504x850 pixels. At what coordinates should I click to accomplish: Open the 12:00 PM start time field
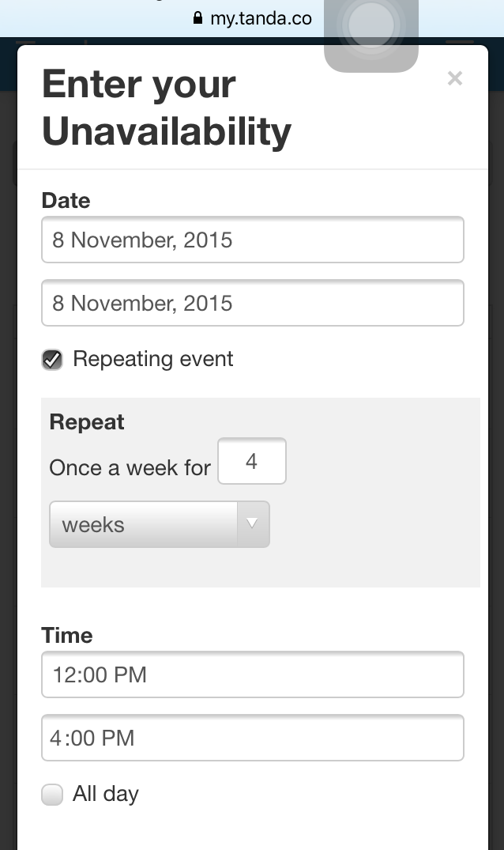(x=253, y=674)
